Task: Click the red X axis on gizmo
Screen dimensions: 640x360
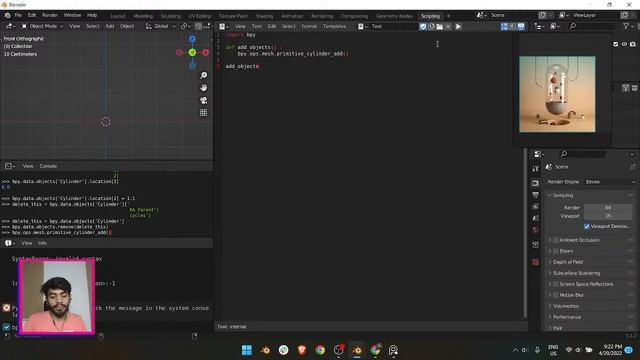Action: pyautogui.click(x=206, y=53)
